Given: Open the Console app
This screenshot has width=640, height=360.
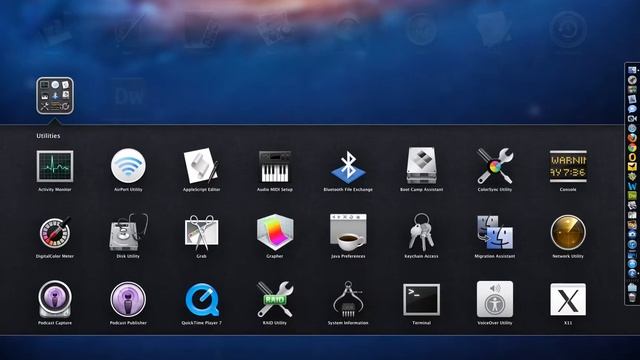Looking at the screenshot, I should coord(568,166).
